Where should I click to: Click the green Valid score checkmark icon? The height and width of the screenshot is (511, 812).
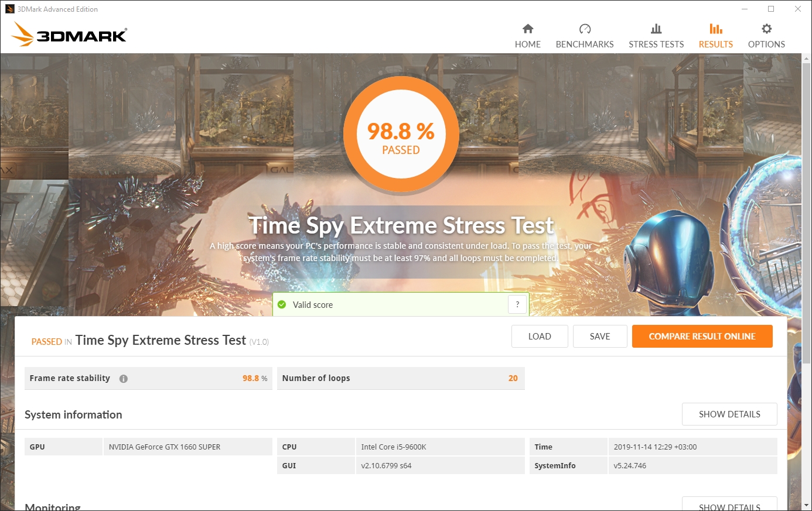282,305
